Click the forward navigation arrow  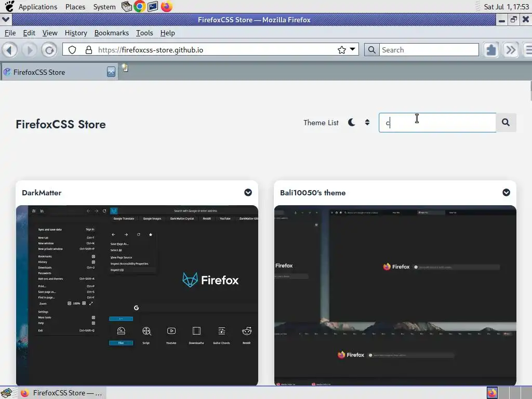[x=30, y=50]
